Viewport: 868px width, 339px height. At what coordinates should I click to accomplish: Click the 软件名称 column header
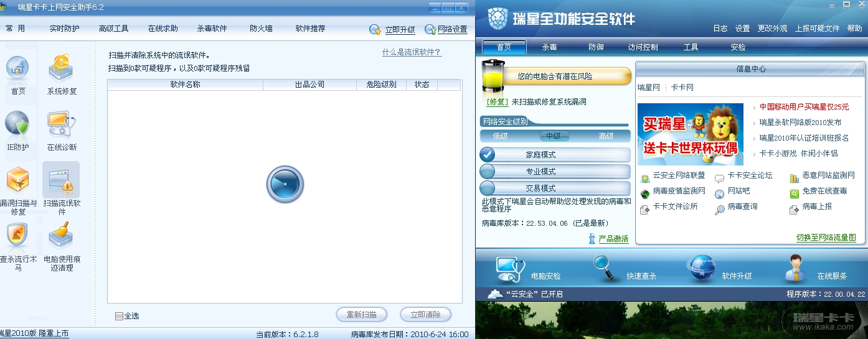pyautogui.click(x=185, y=85)
